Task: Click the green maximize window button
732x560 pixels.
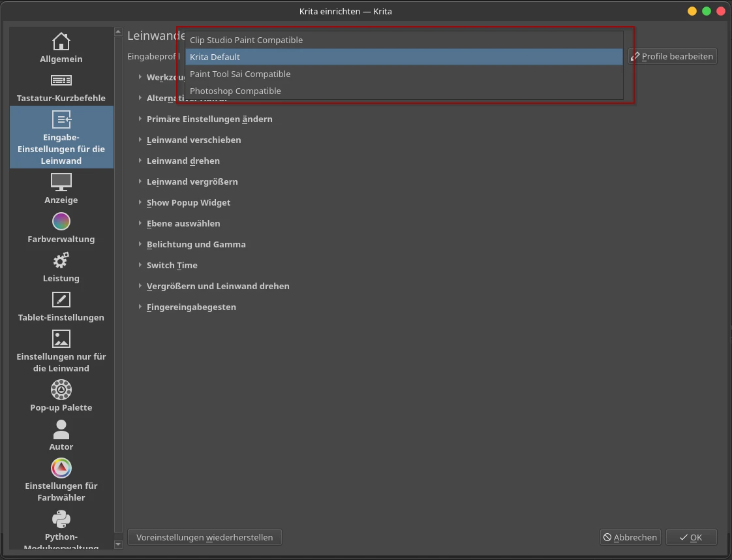Action: point(707,11)
